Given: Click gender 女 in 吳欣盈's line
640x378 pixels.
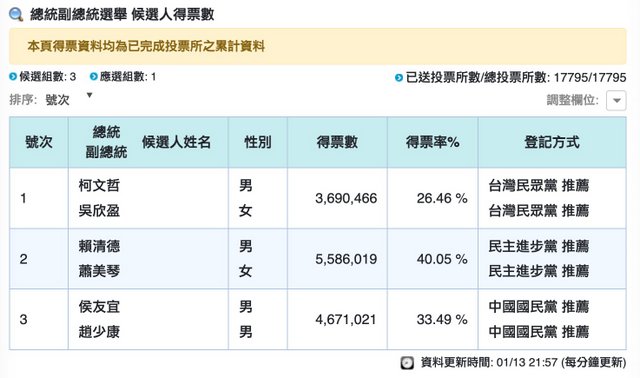Looking at the screenshot, I should (x=246, y=211).
